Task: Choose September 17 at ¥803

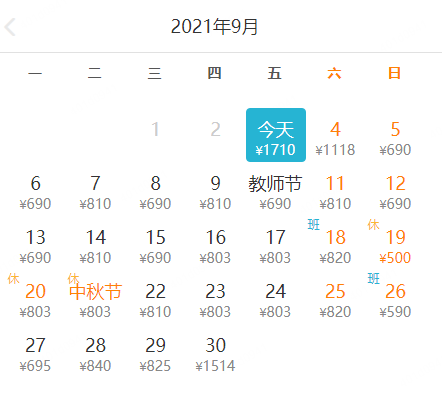Action: pos(275,246)
